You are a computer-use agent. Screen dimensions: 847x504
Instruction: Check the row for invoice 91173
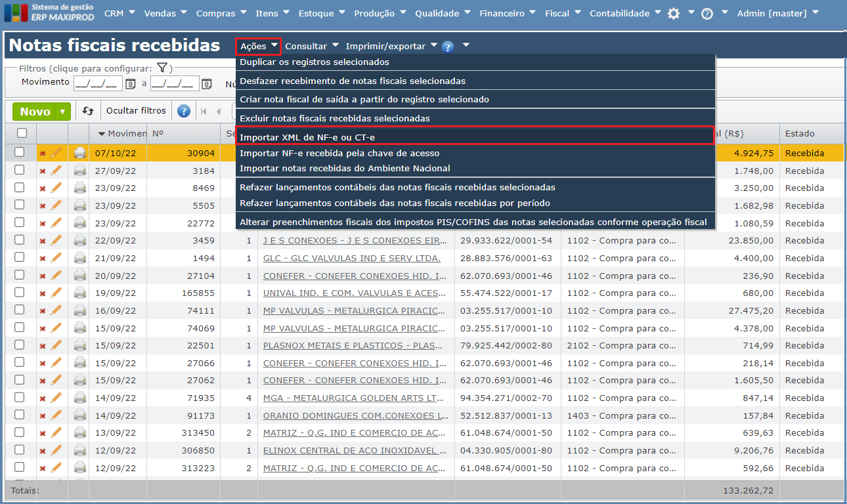pyautogui.click(x=20, y=415)
